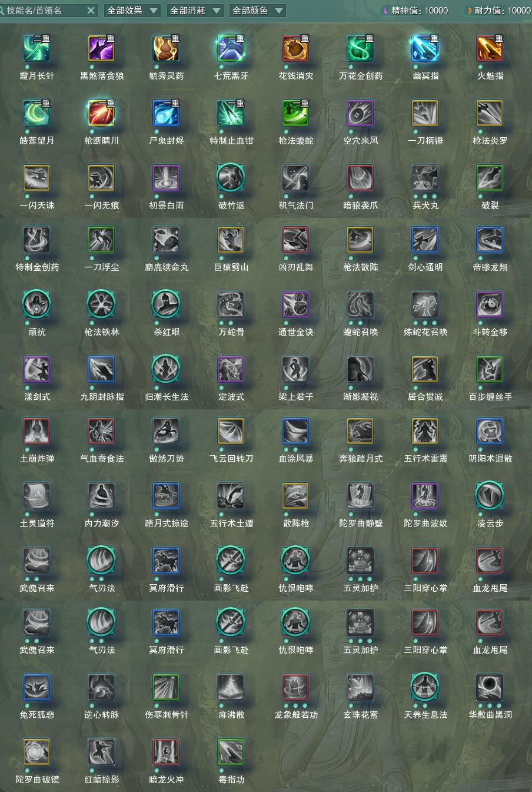Choose the 凌云步 skill icon
532x792 pixels.
pyautogui.click(x=490, y=496)
